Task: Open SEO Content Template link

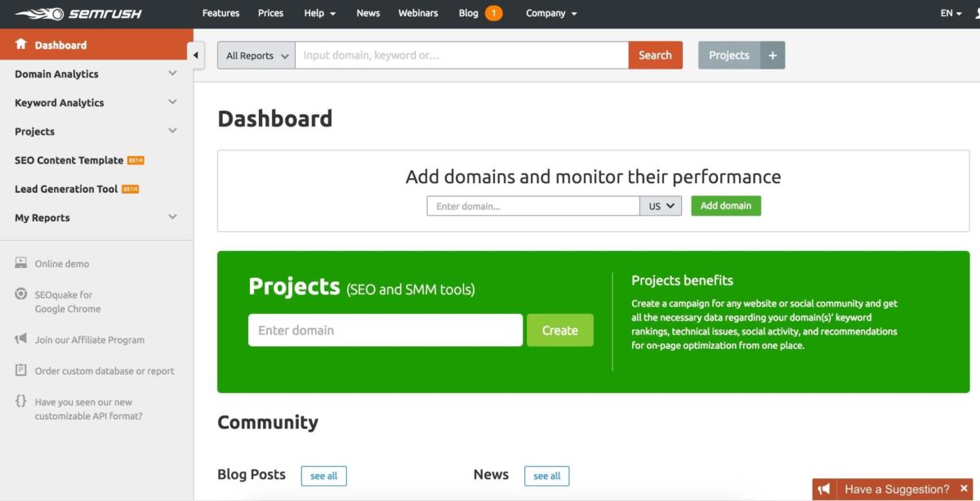Action: [69, 160]
